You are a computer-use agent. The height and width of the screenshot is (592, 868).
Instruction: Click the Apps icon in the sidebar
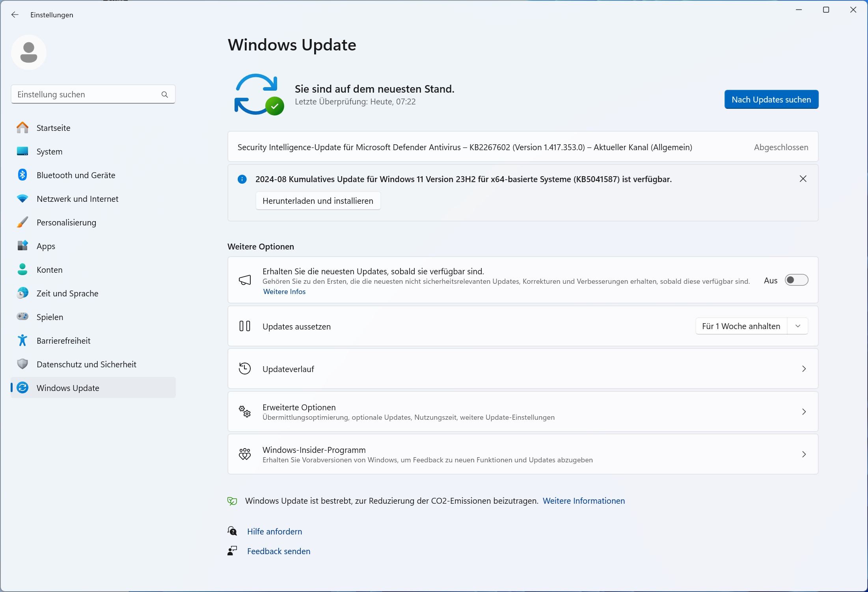tap(22, 246)
